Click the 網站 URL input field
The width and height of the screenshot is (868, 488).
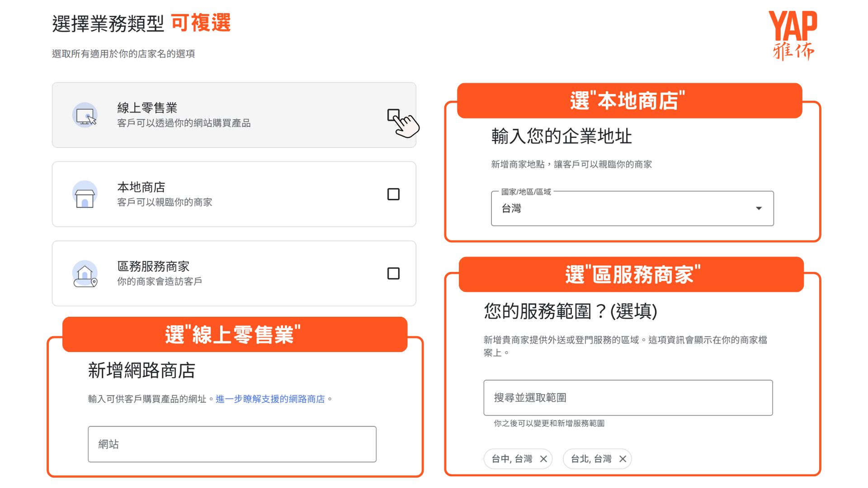tap(232, 444)
